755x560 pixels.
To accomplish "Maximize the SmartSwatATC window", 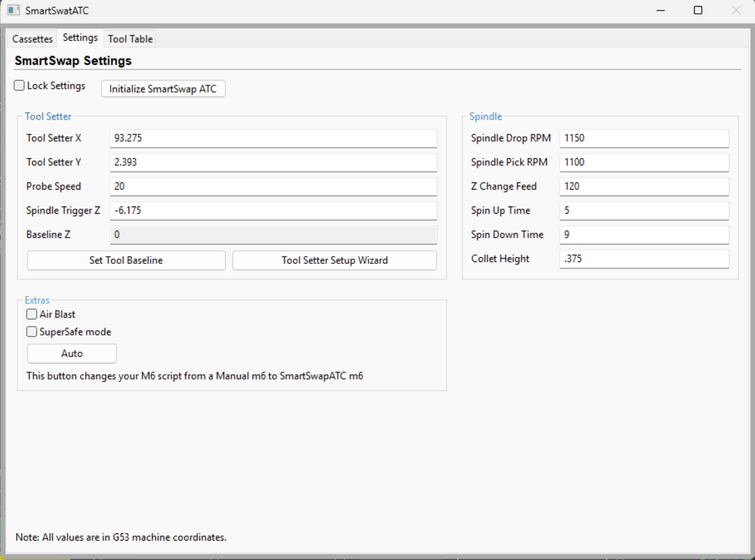I will pos(698,10).
